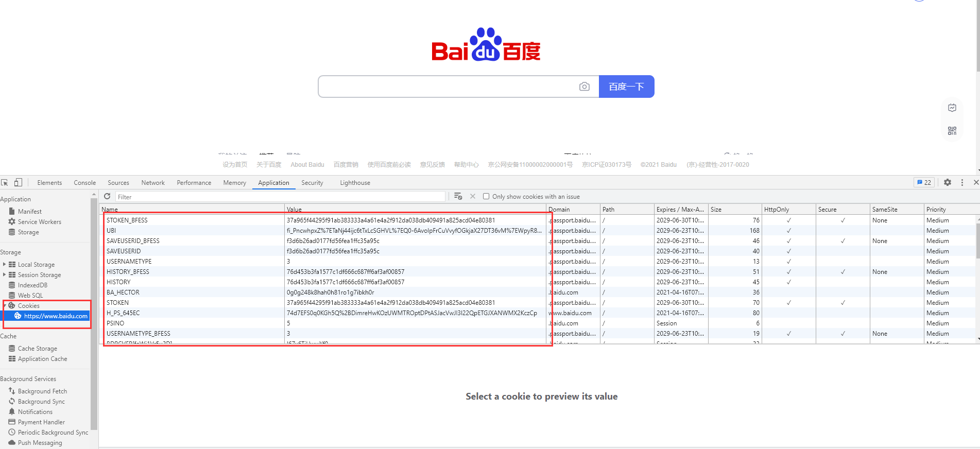Image resolution: width=980 pixels, height=449 pixels.
Task: Enable Only show cookies with an issue
Action: pyautogui.click(x=486, y=196)
